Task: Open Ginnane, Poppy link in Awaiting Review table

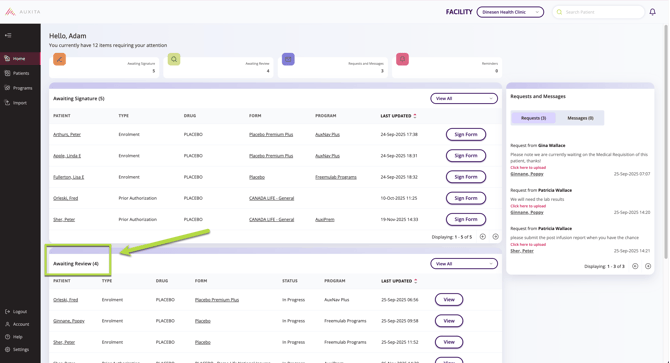Action: click(69, 321)
